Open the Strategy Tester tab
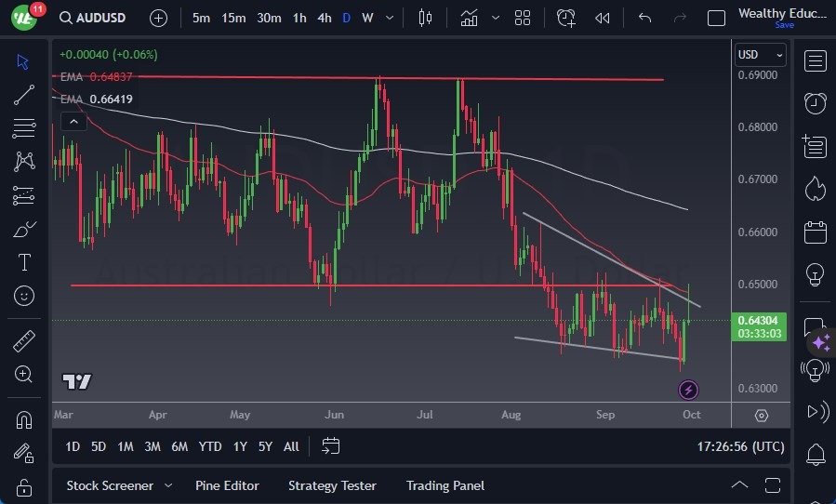This screenshot has width=836, height=504. [x=332, y=485]
